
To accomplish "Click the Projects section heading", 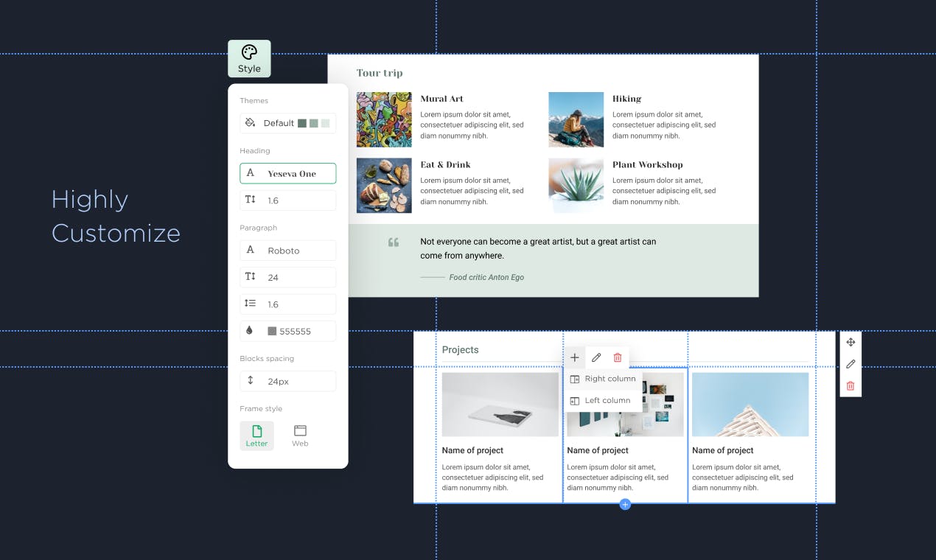I will pos(460,350).
